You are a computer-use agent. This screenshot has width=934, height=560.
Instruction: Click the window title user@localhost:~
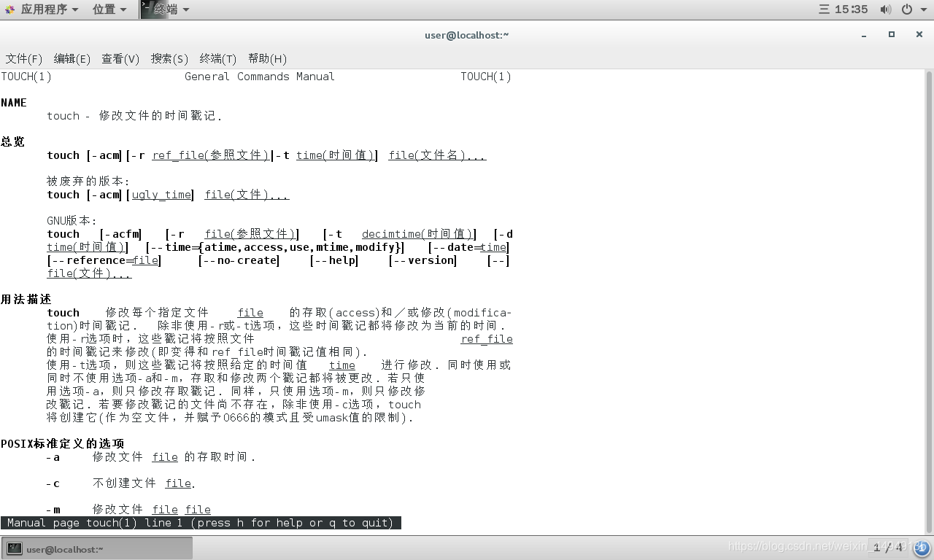pos(467,35)
